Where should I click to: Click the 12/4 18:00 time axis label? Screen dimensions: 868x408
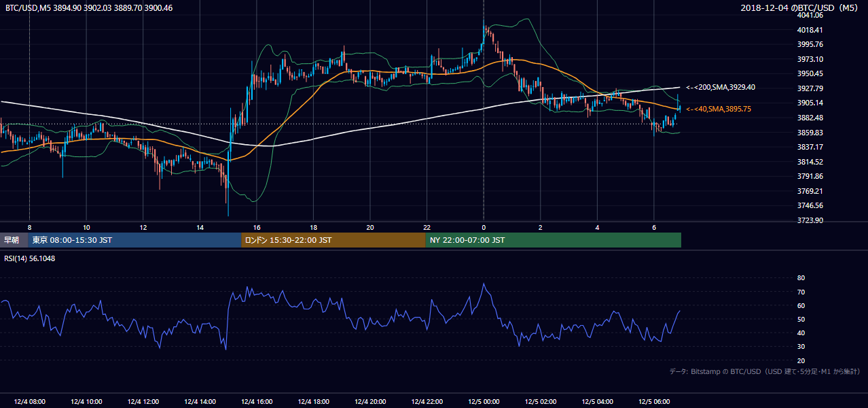point(314,402)
